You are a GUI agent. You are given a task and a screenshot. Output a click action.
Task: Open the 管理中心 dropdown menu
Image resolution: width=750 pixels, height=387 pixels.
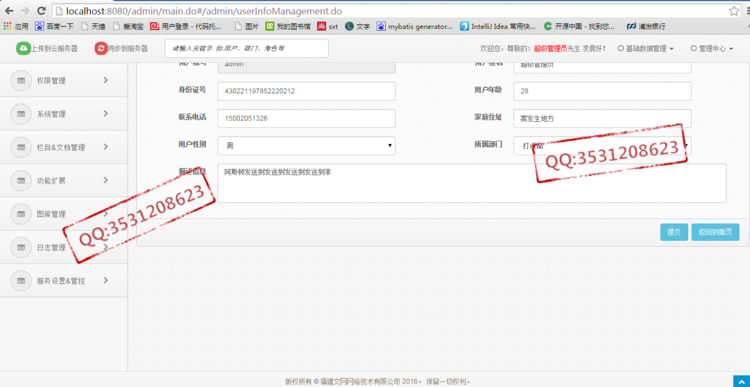(712, 48)
